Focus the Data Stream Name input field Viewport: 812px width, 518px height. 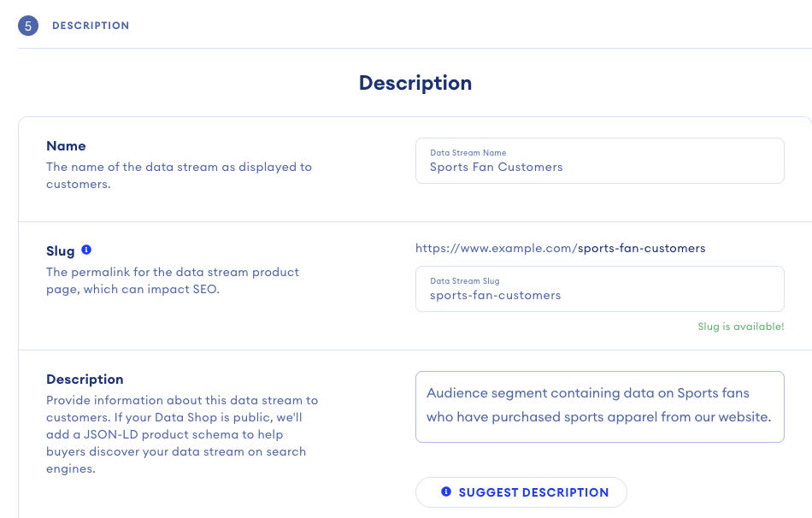pos(599,168)
